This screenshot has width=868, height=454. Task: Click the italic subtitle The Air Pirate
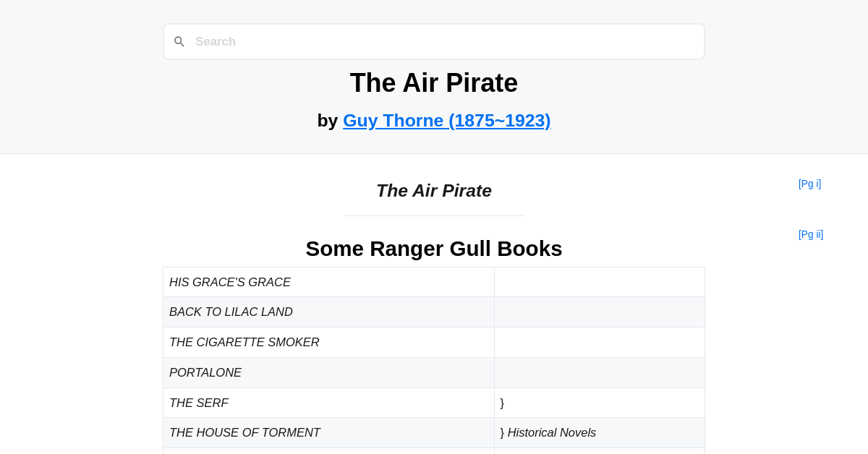click(x=434, y=190)
